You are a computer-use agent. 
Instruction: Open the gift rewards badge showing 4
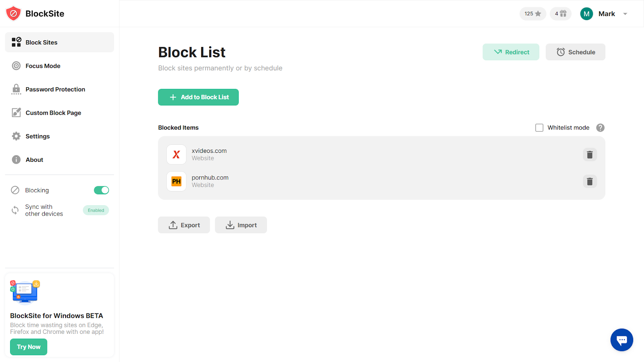pyautogui.click(x=560, y=14)
